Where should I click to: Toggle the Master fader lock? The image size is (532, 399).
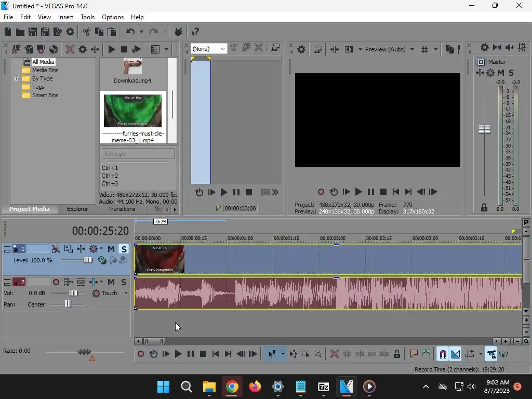[x=484, y=207]
